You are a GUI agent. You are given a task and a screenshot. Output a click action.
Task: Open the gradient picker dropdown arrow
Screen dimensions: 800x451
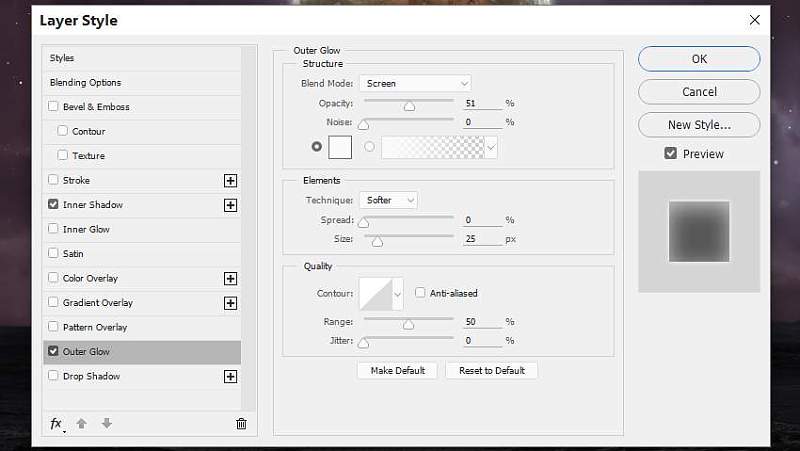tap(491, 147)
